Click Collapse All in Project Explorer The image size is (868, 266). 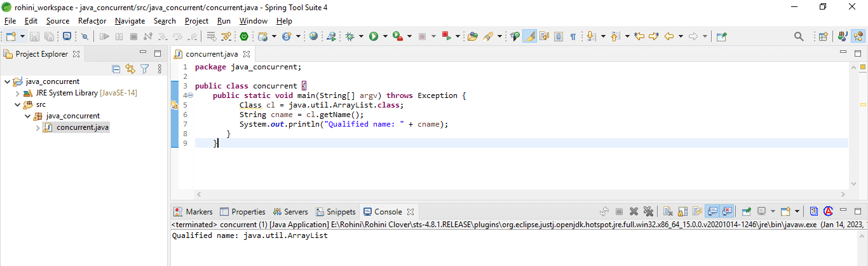click(x=116, y=69)
